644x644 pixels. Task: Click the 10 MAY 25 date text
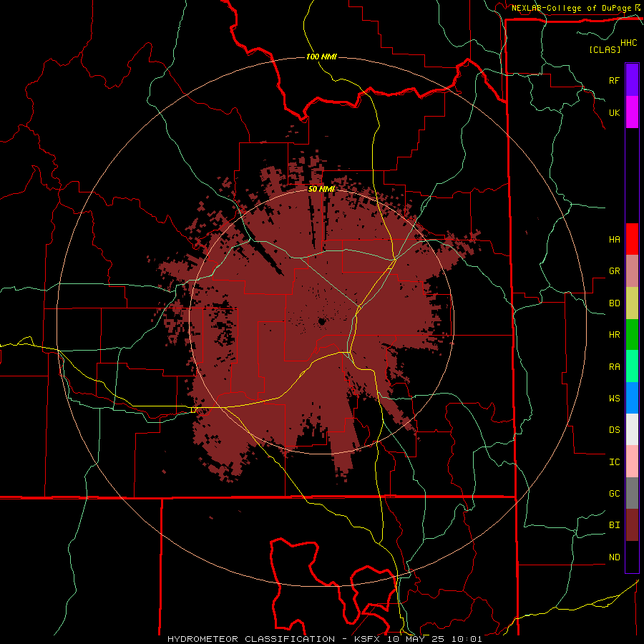(x=418, y=639)
